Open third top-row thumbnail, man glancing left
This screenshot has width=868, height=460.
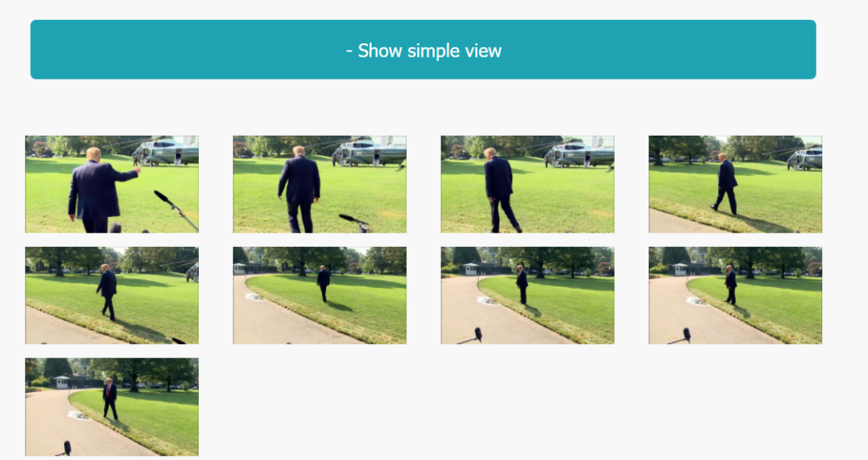(528, 184)
